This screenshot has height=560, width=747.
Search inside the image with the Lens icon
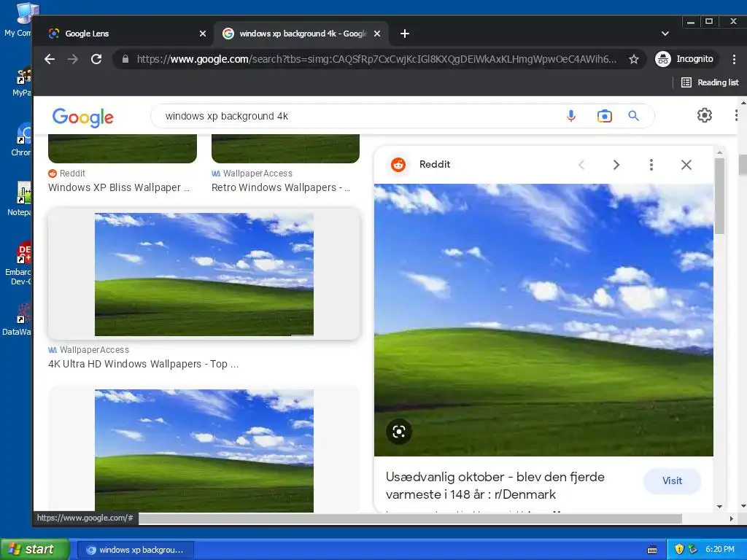coord(399,432)
